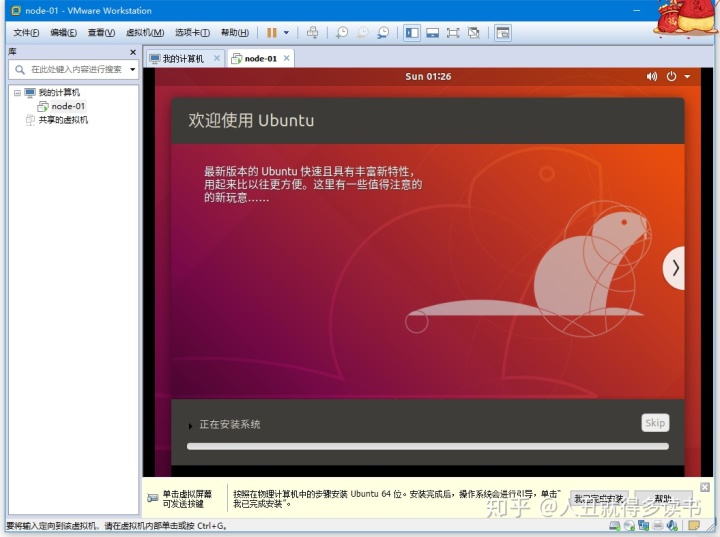Select node-01 in the library tree

pos(68,106)
